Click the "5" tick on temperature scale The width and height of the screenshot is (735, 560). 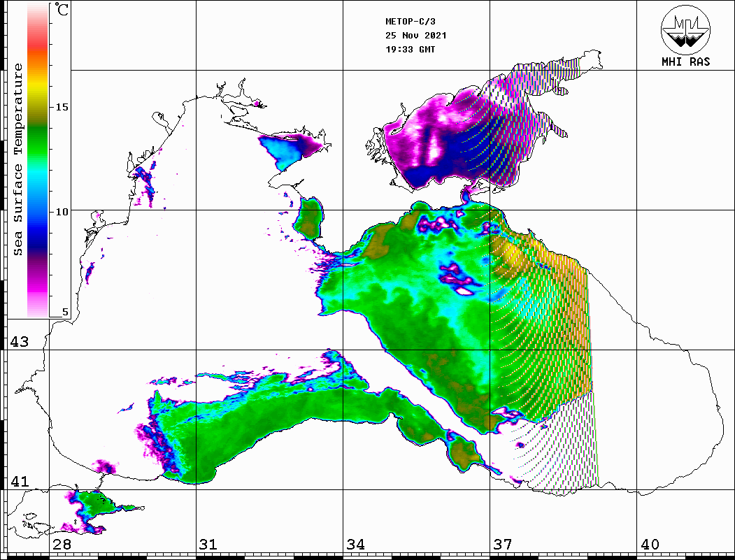(65, 312)
